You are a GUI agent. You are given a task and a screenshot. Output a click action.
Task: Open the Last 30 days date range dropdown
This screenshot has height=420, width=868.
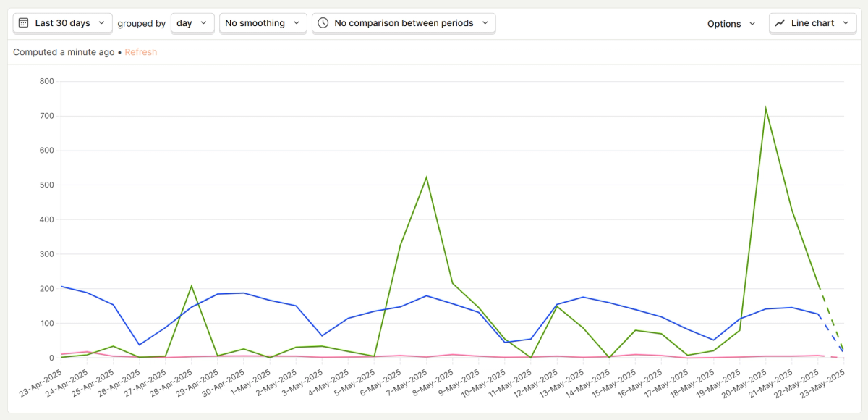point(63,23)
